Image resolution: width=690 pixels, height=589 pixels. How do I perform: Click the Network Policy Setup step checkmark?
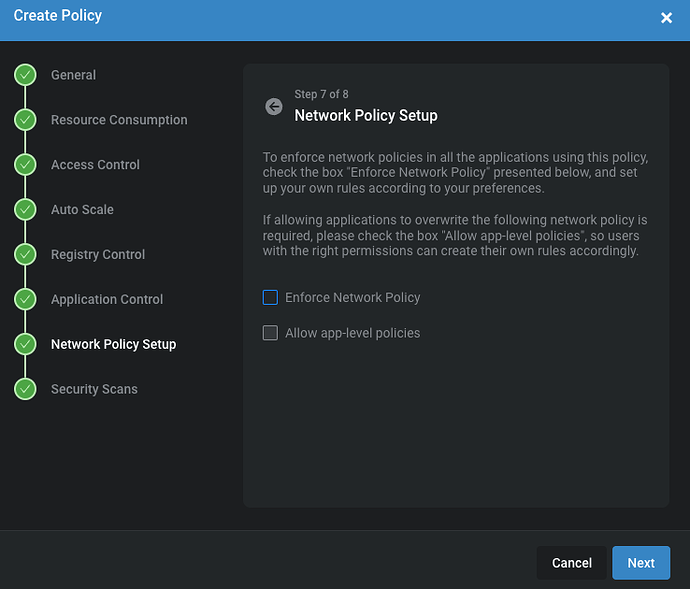pos(25,344)
